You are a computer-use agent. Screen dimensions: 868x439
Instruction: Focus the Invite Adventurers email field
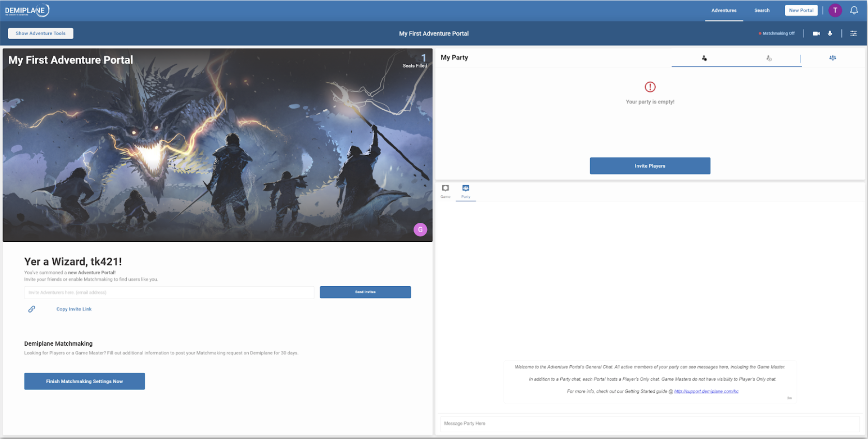(169, 293)
